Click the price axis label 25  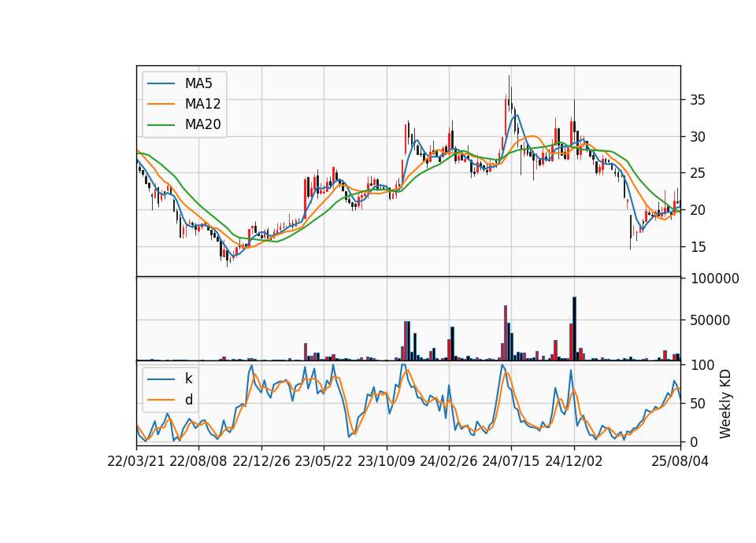698,173
